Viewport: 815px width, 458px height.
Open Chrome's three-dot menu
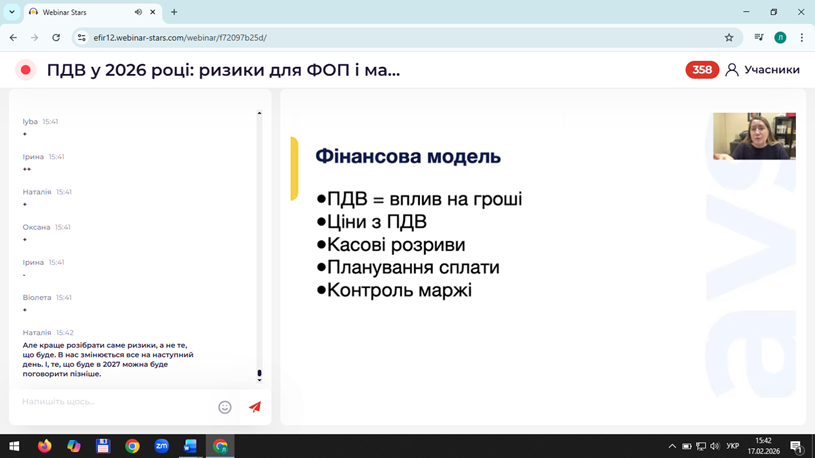[x=801, y=38]
